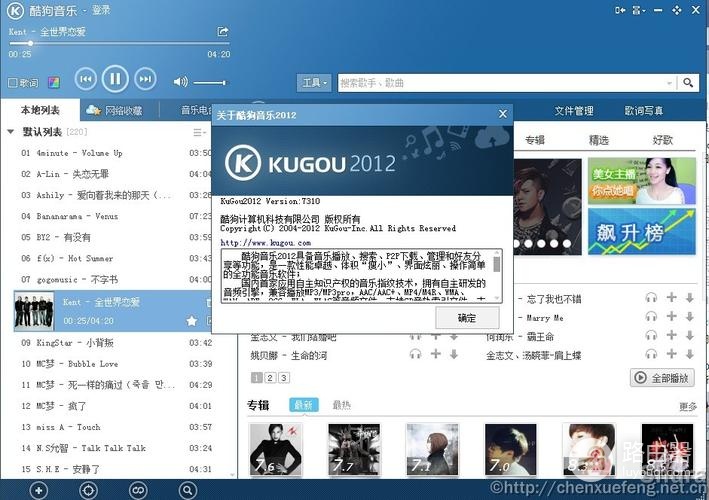Image resolution: width=709 pixels, height=500 pixels.
Task: Add 肩上蝶 song with plus icon
Action: [671, 354]
